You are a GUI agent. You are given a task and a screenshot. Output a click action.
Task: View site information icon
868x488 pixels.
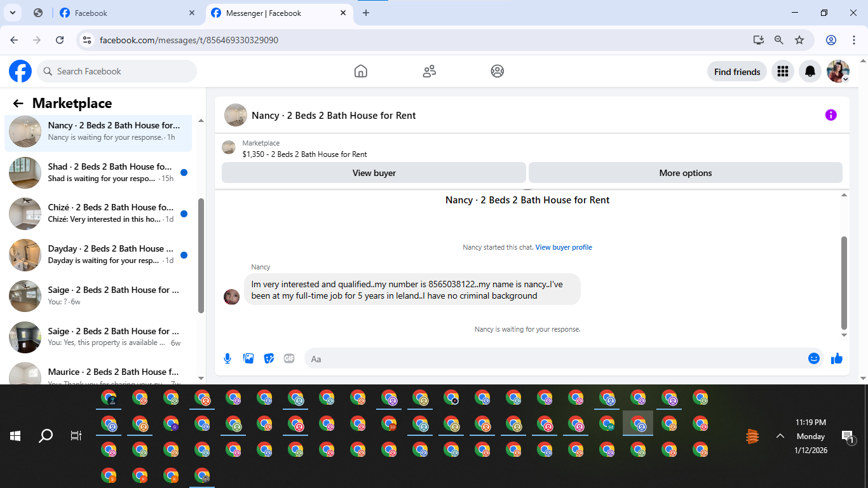(x=88, y=40)
